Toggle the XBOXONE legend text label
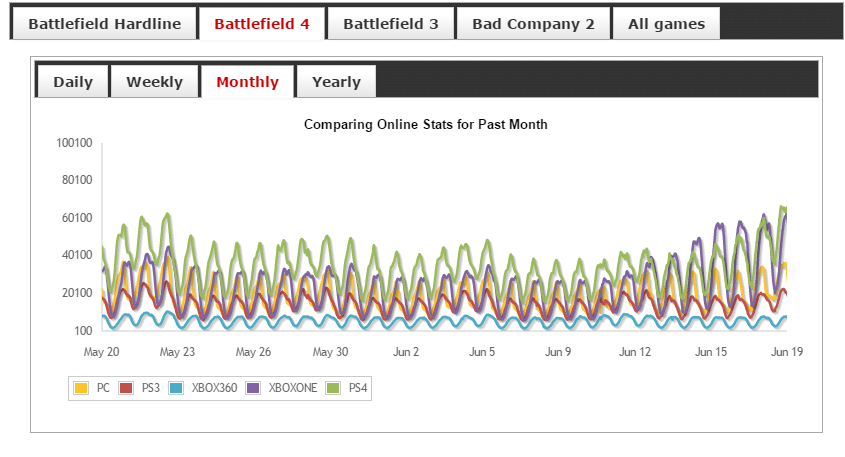This screenshot has width=845, height=457. (x=293, y=387)
